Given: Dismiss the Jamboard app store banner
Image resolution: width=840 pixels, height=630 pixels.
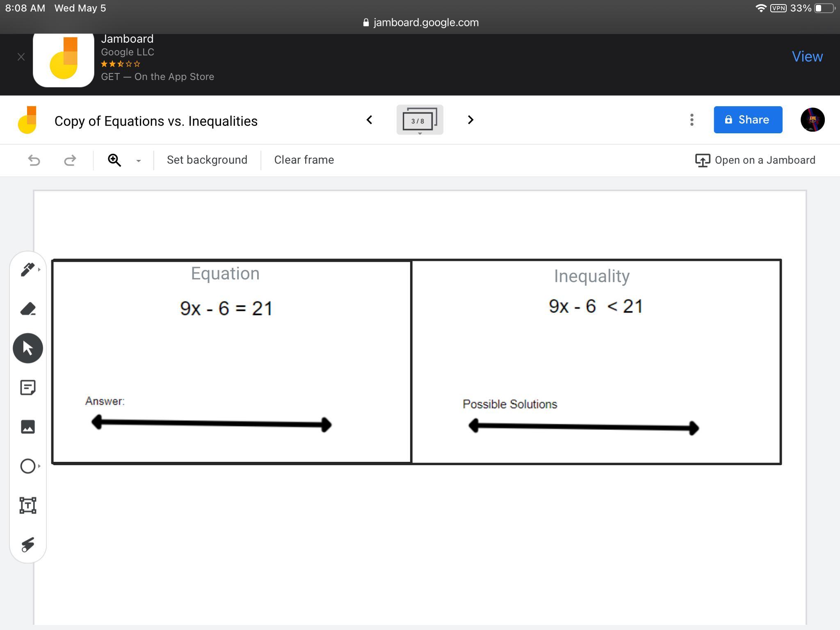Looking at the screenshot, I should tap(21, 57).
